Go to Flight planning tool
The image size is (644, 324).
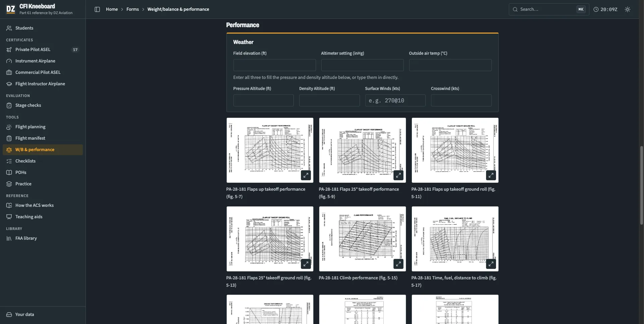43,127
